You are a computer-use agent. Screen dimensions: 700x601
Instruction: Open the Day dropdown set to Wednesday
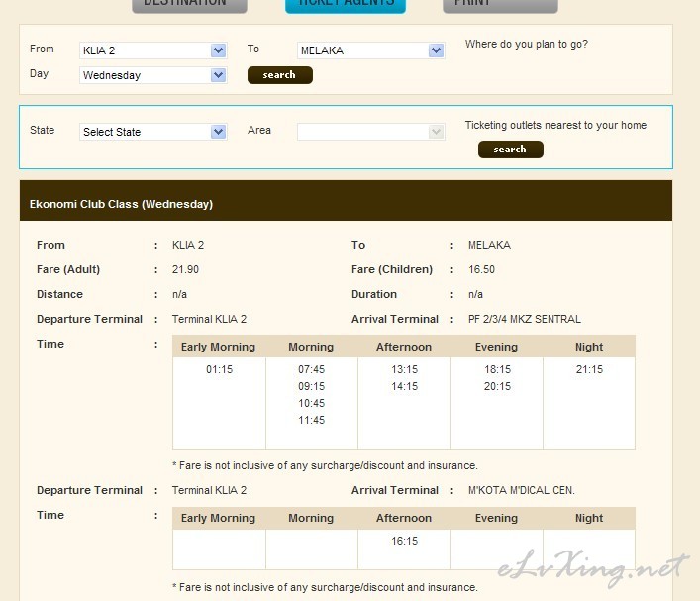click(x=153, y=75)
